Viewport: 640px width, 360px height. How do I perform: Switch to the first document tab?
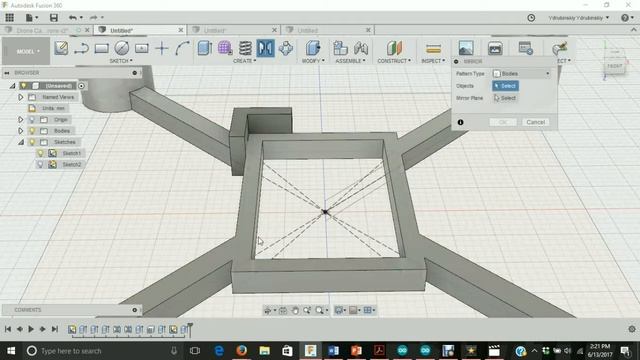(x=47, y=30)
